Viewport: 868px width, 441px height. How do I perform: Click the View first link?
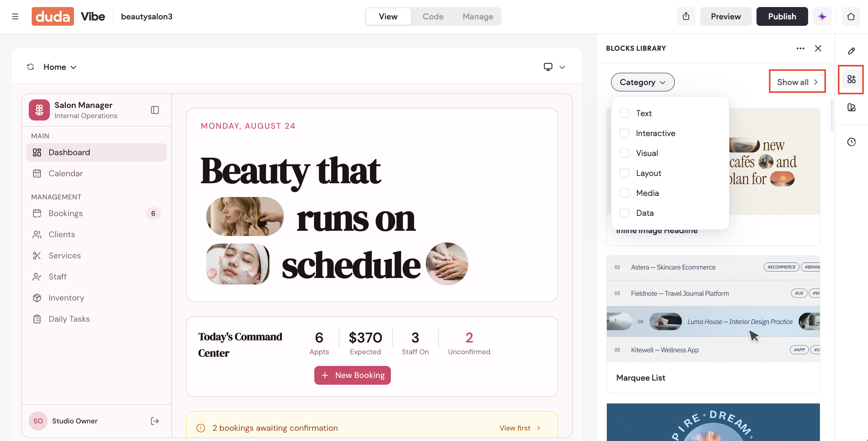coord(520,428)
